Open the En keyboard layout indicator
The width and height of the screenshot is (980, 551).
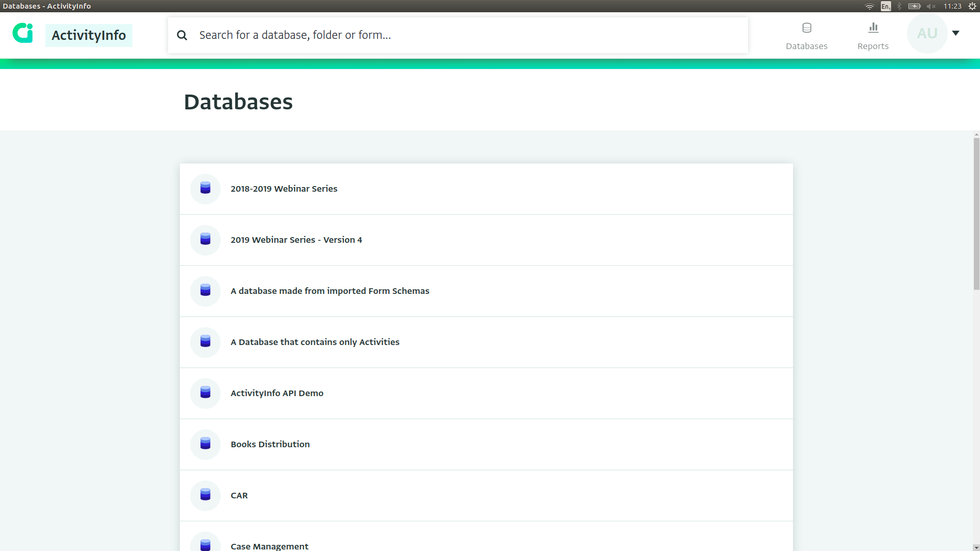pyautogui.click(x=886, y=6)
